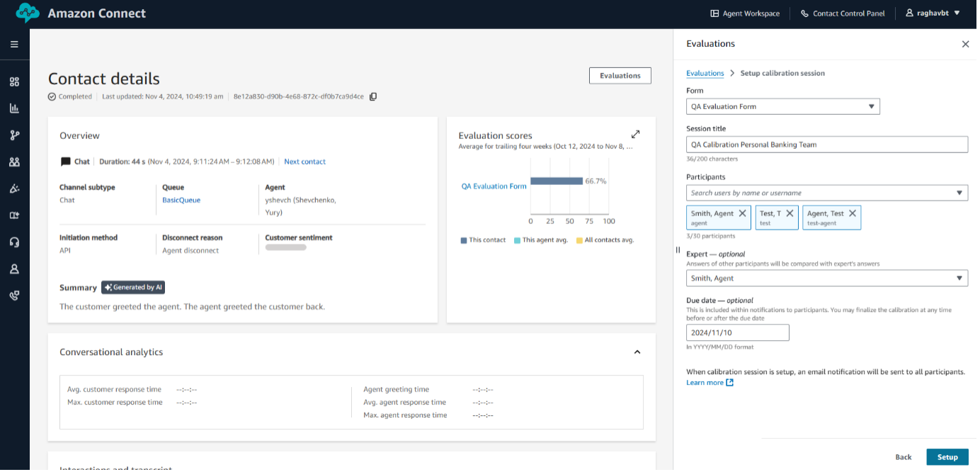The width and height of the screenshot is (980, 472).
Task: Remove participant Test, T
Action: (x=790, y=213)
